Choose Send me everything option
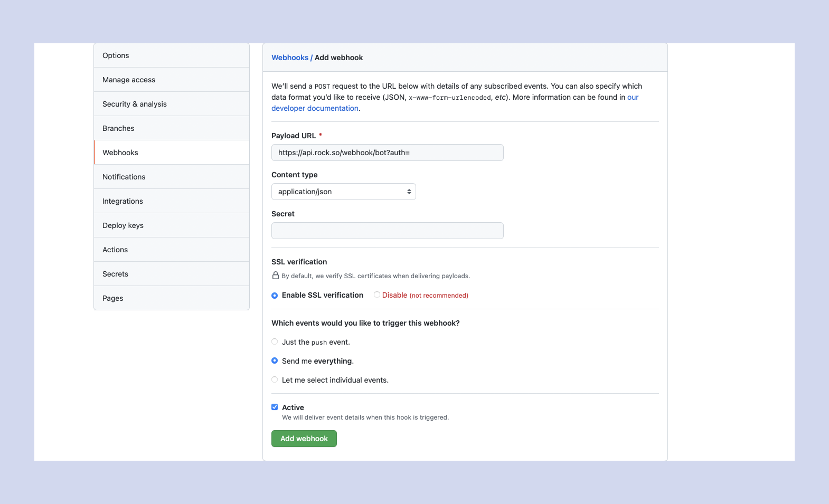The image size is (829, 504). click(275, 361)
